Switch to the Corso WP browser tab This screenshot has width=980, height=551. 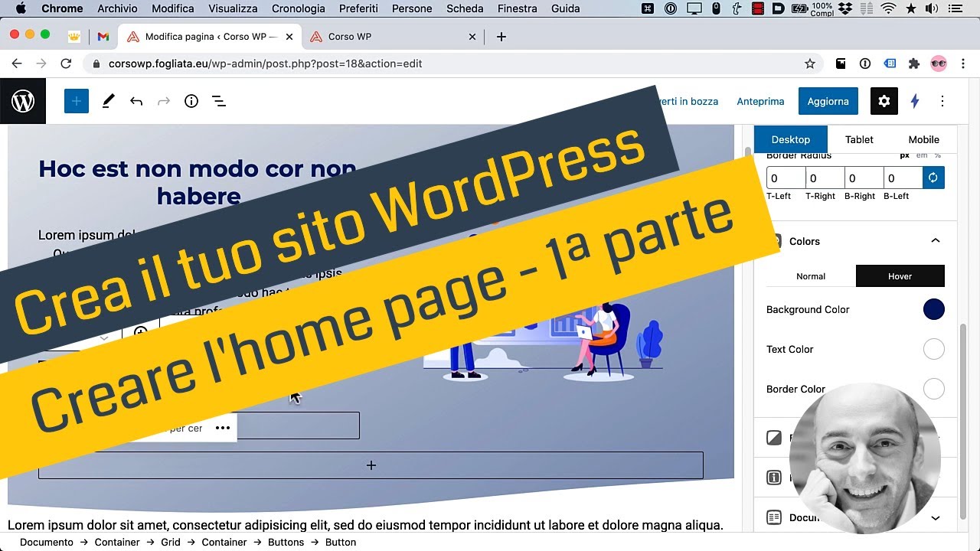393,37
